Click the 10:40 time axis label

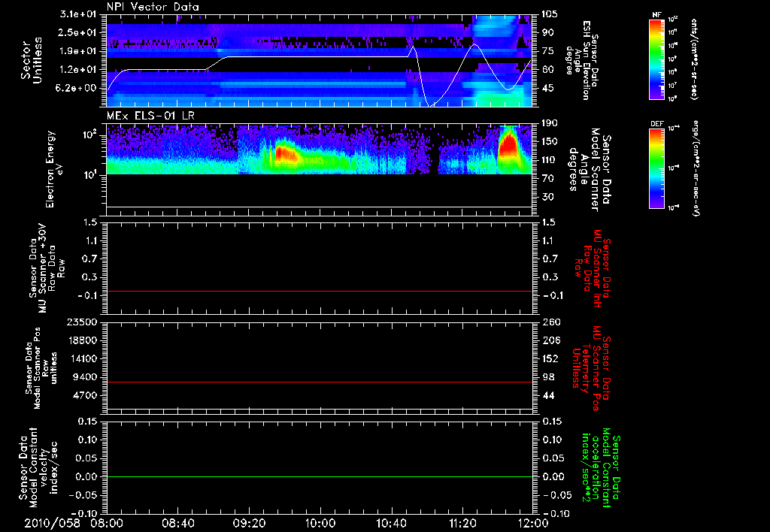391,523
